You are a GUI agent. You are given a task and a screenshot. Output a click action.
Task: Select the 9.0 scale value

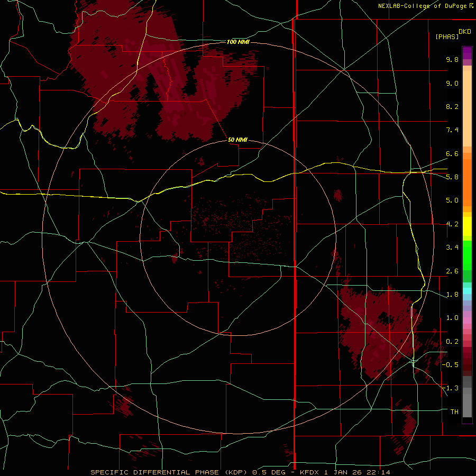point(452,83)
